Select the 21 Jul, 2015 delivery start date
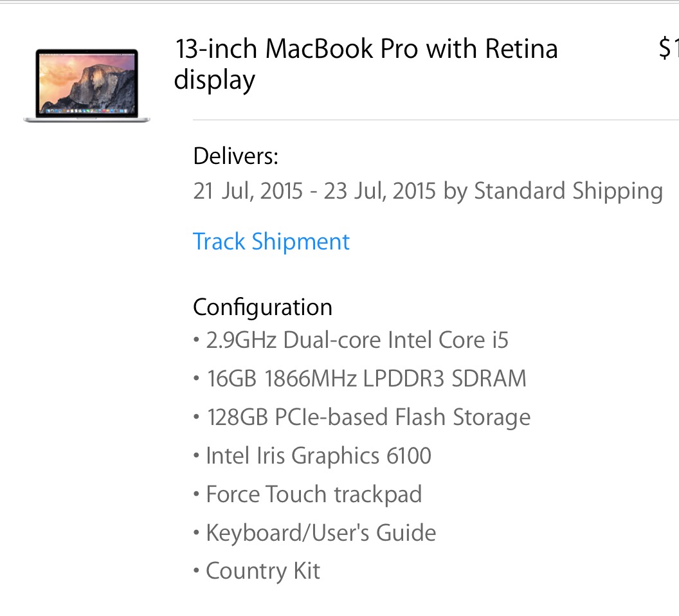 pos(248,191)
